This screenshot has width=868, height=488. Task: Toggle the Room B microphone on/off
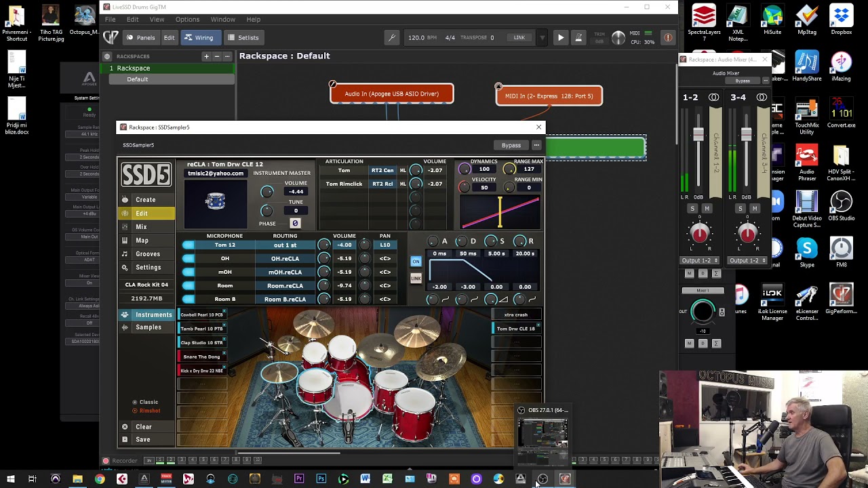click(189, 299)
